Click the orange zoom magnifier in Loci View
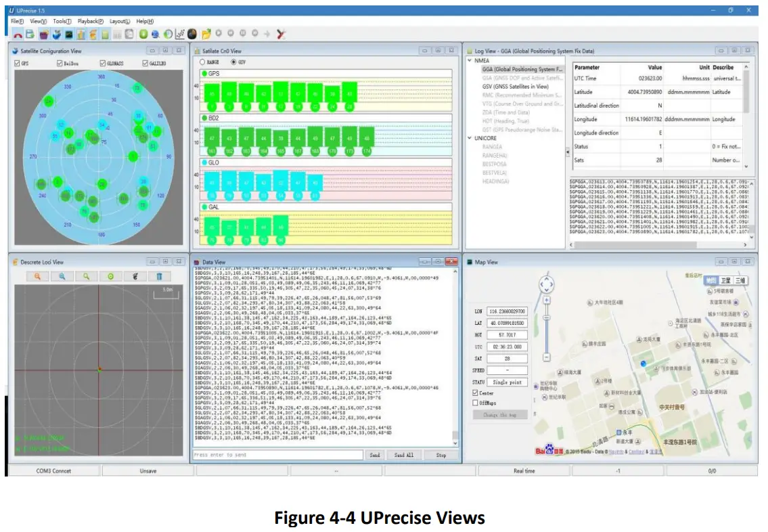 38,276
